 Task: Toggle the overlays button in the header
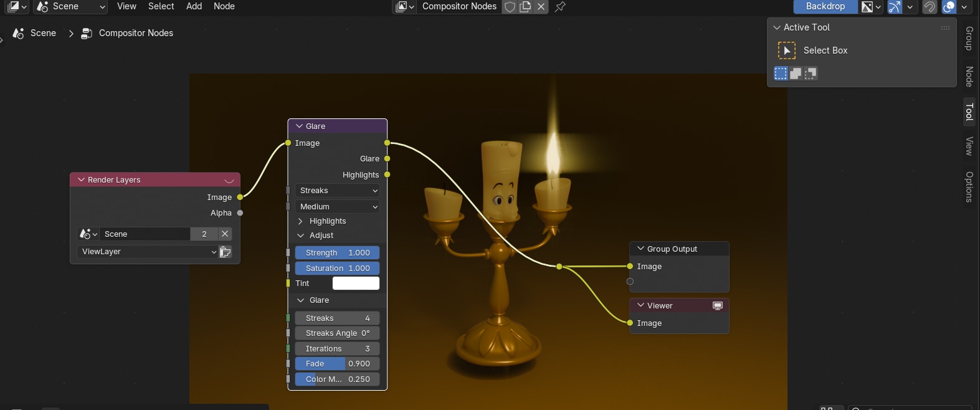[x=949, y=6]
